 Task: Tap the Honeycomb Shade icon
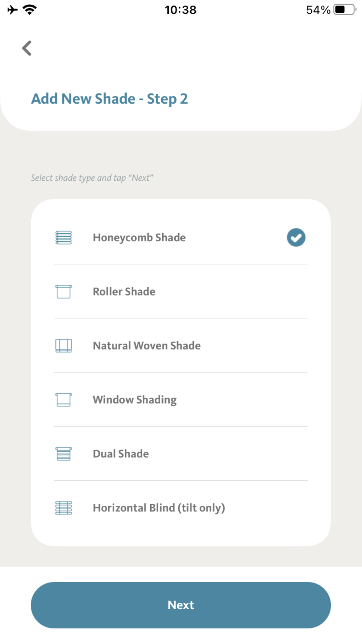(63, 238)
